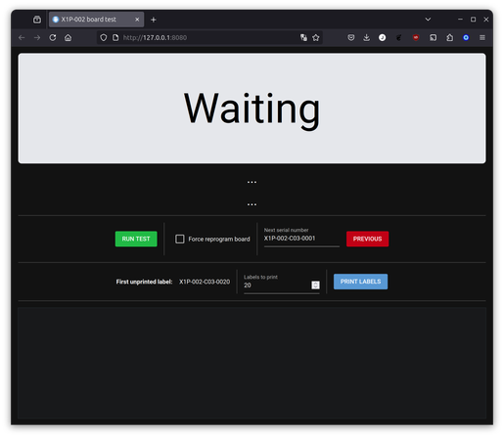The height and width of the screenshot is (437, 504).
Task: Click the shield tracking protection icon
Action: click(x=104, y=38)
